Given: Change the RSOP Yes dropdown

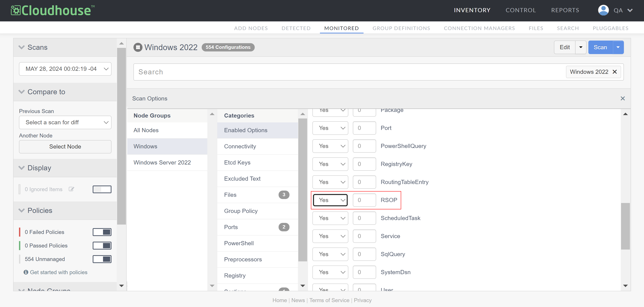Looking at the screenshot, I should click(x=330, y=200).
